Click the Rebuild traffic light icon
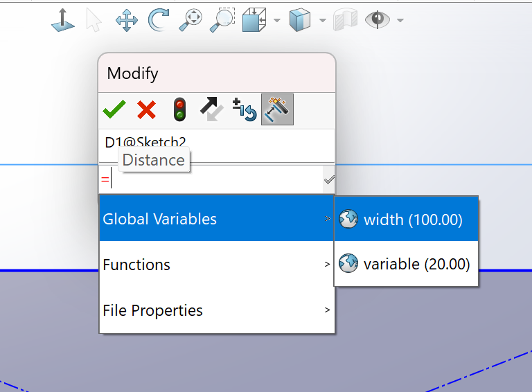This screenshot has width=532, height=392. tap(179, 109)
